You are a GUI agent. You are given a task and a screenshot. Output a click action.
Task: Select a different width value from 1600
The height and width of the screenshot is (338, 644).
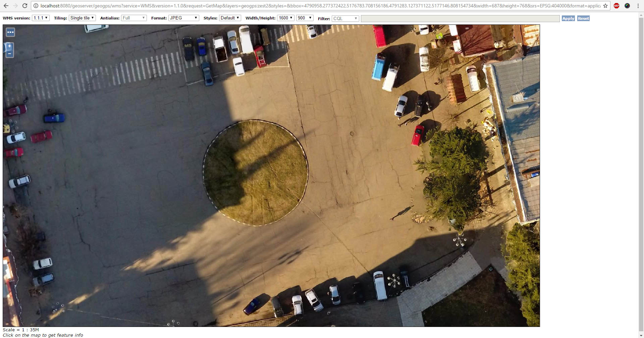pyautogui.click(x=286, y=18)
